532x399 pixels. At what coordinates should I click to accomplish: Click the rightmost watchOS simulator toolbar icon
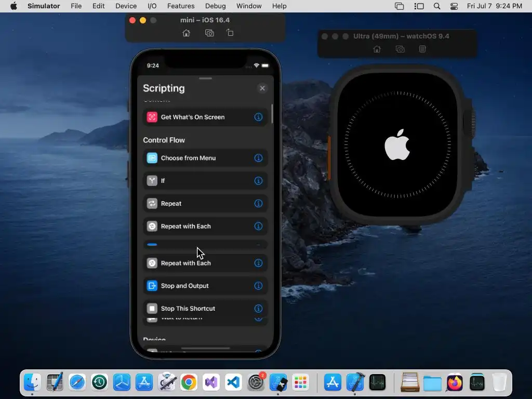click(x=422, y=49)
